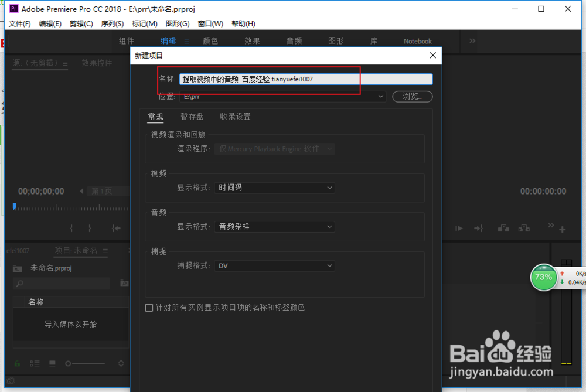Switch project panel to icon view
Image resolution: width=586 pixels, height=392 pixels.
pyautogui.click(x=52, y=363)
